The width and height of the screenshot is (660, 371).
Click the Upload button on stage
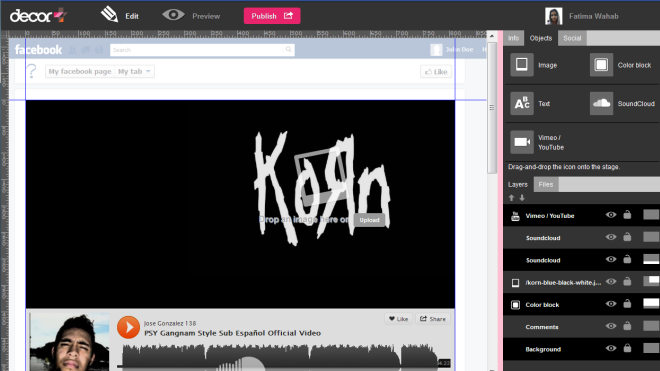pyautogui.click(x=369, y=220)
